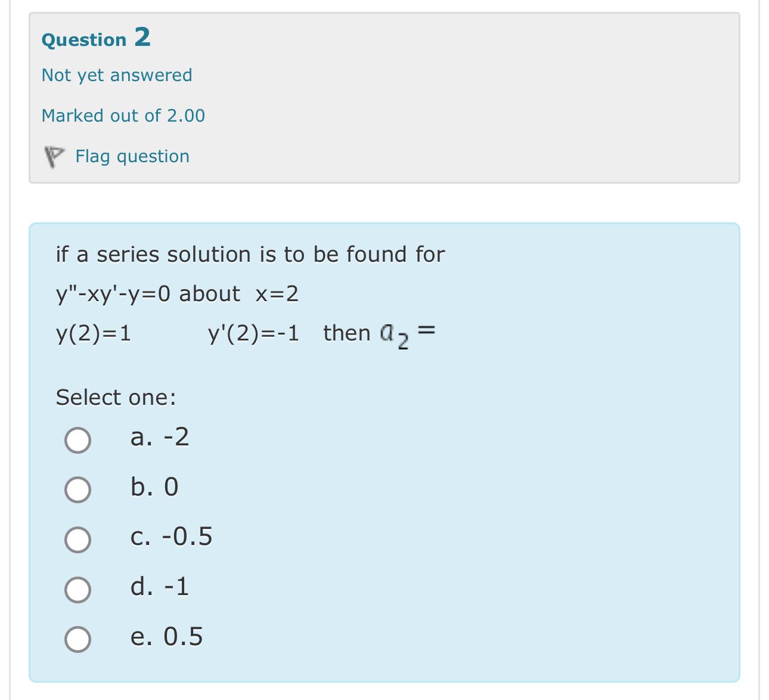
Task: Select radio button for answer b. 0
Action: tap(77, 489)
